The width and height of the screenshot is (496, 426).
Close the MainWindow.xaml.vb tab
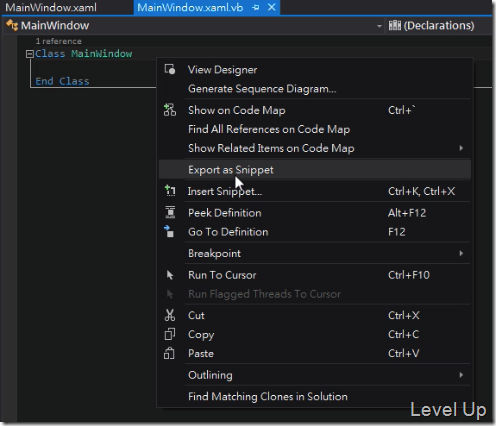272,7
